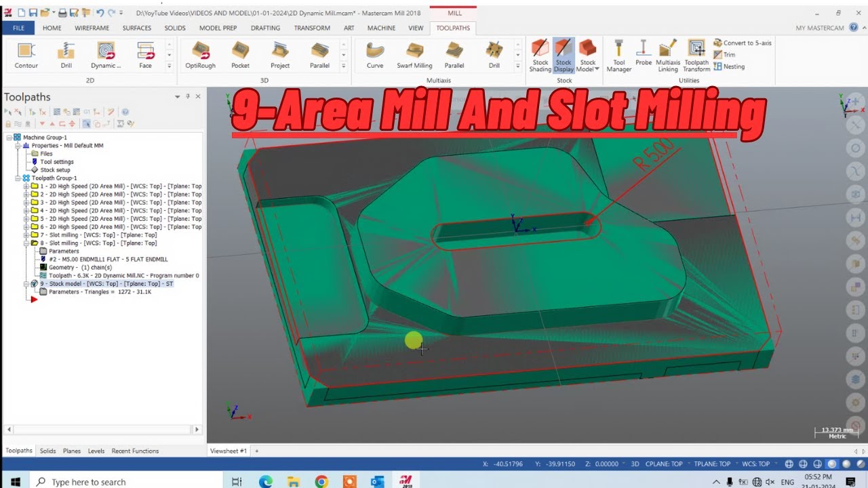Image resolution: width=868 pixels, height=488 pixels.
Task: Collapse operation 8 - Slot milling
Action: click(26, 243)
